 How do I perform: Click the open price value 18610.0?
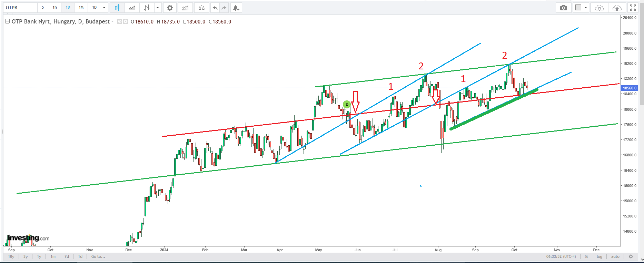coord(144,21)
